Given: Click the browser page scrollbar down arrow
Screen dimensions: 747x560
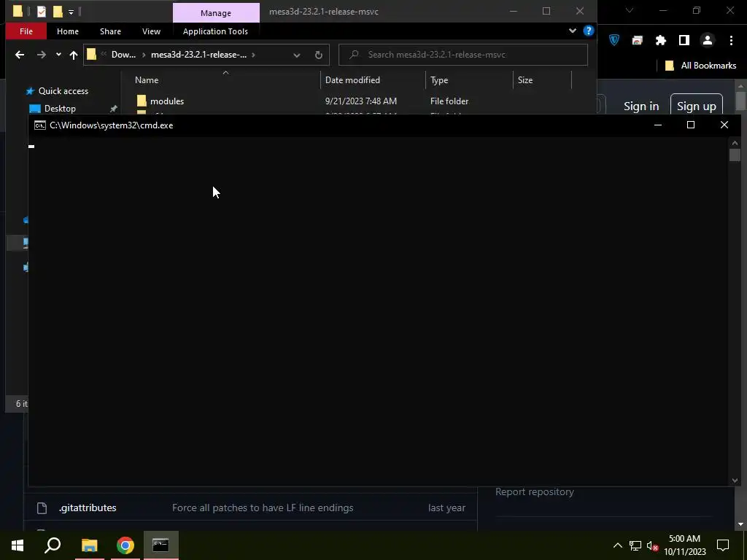Looking at the screenshot, I should 740,524.
